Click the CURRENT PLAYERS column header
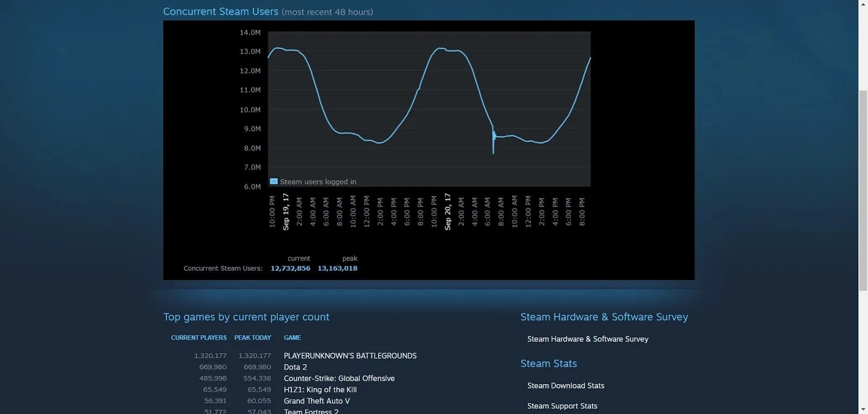Image resolution: width=868 pixels, height=414 pixels. 199,337
